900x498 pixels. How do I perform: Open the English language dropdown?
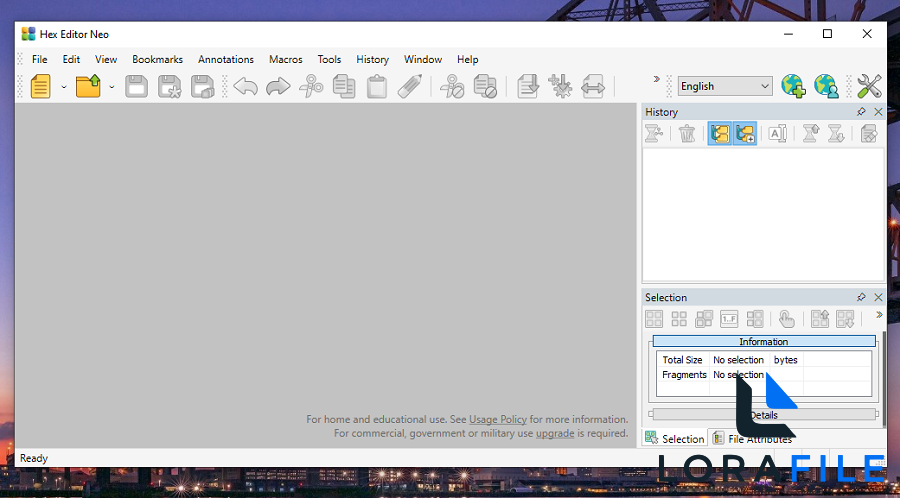point(725,86)
